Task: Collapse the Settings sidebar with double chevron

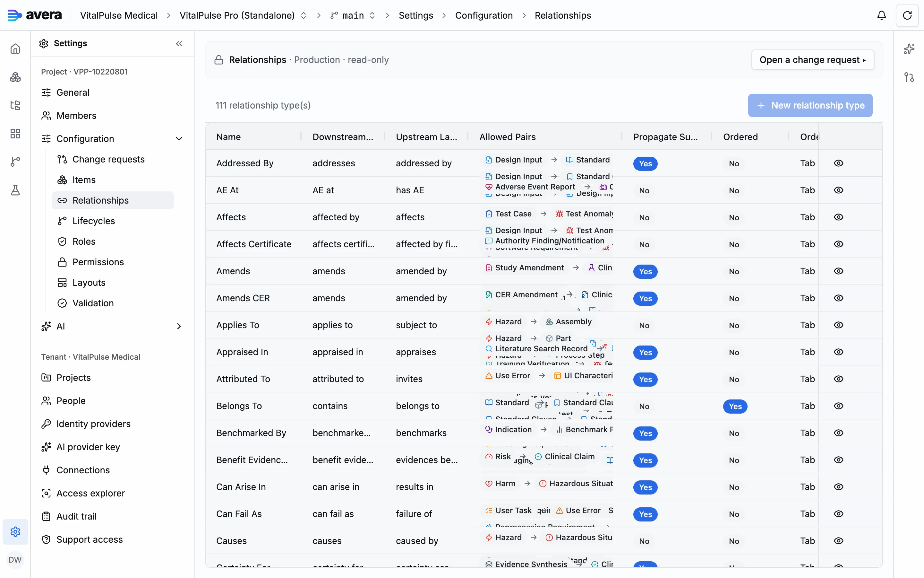Action: 179,44
